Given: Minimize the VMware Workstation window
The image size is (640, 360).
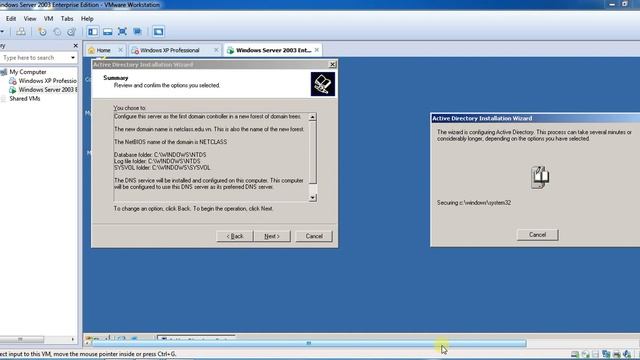Looking at the screenshot, I should coord(612,4).
